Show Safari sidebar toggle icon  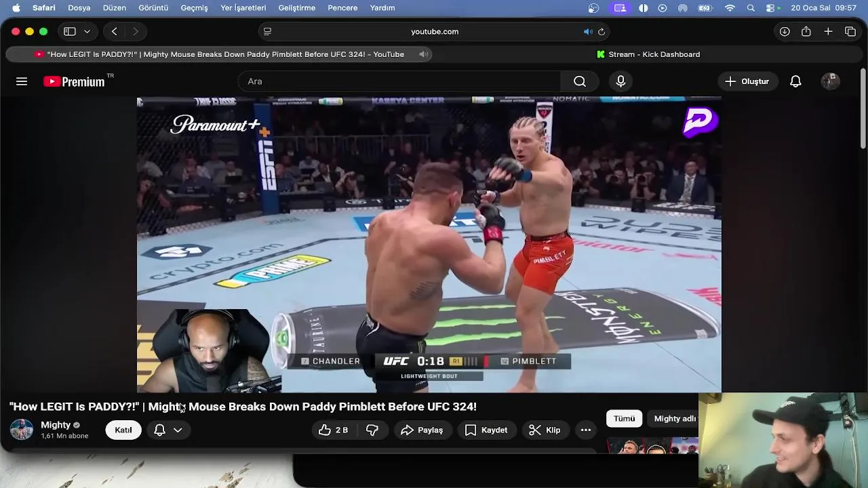(69, 31)
